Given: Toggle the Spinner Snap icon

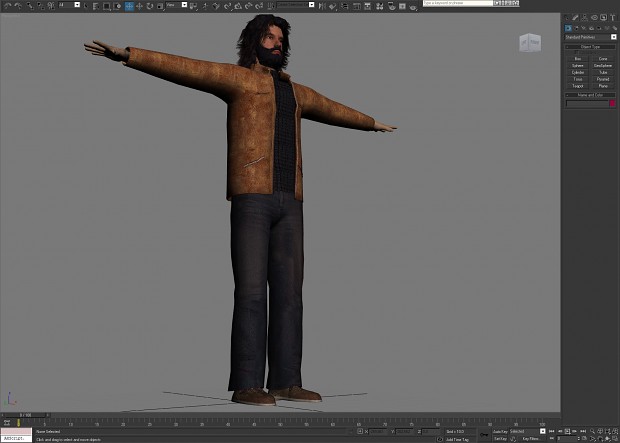Looking at the screenshot, I should pyautogui.click(x=259, y=6).
